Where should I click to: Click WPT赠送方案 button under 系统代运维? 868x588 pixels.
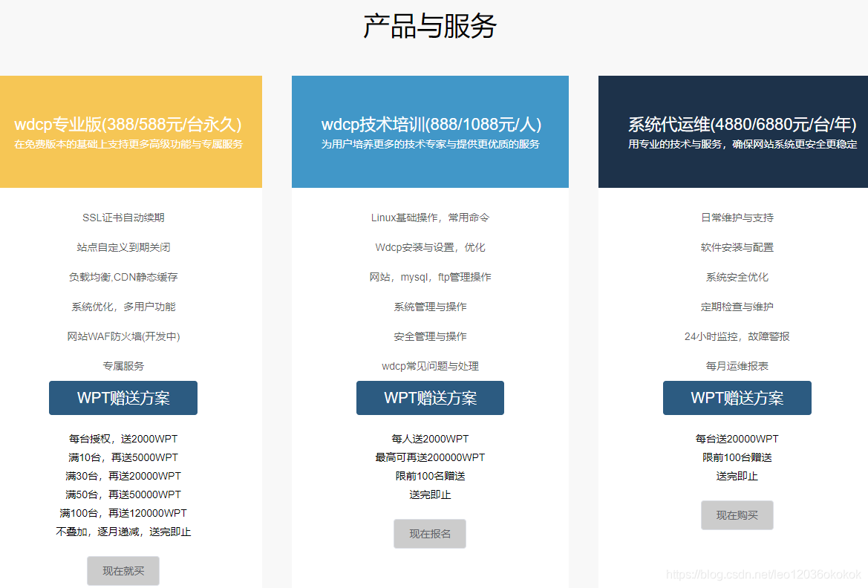pos(737,397)
